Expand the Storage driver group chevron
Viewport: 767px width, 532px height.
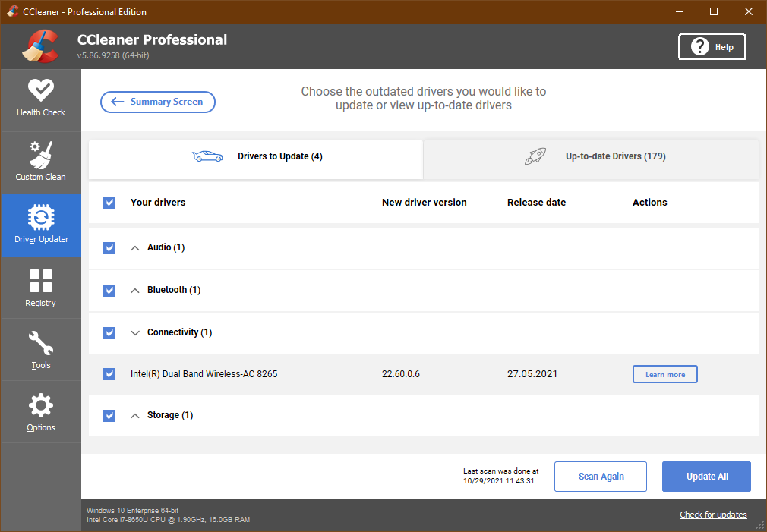coord(135,416)
